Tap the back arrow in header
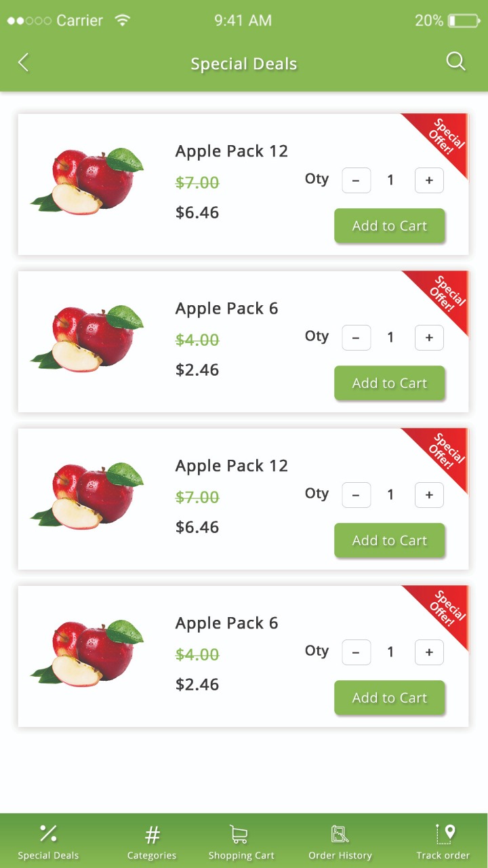The height and width of the screenshot is (868, 488). [x=24, y=63]
